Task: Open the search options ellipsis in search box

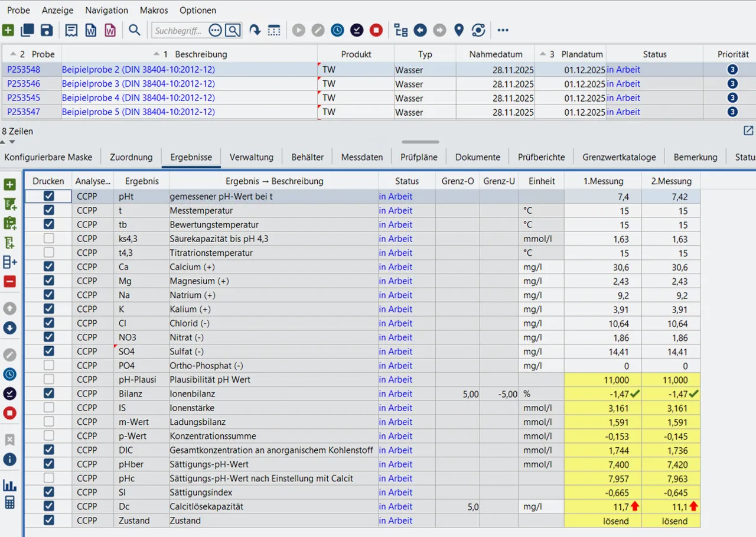Action: [215, 30]
